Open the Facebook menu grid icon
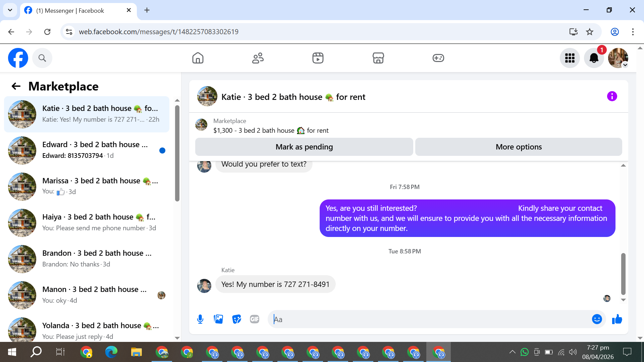The width and height of the screenshot is (644, 362). click(570, 58)
